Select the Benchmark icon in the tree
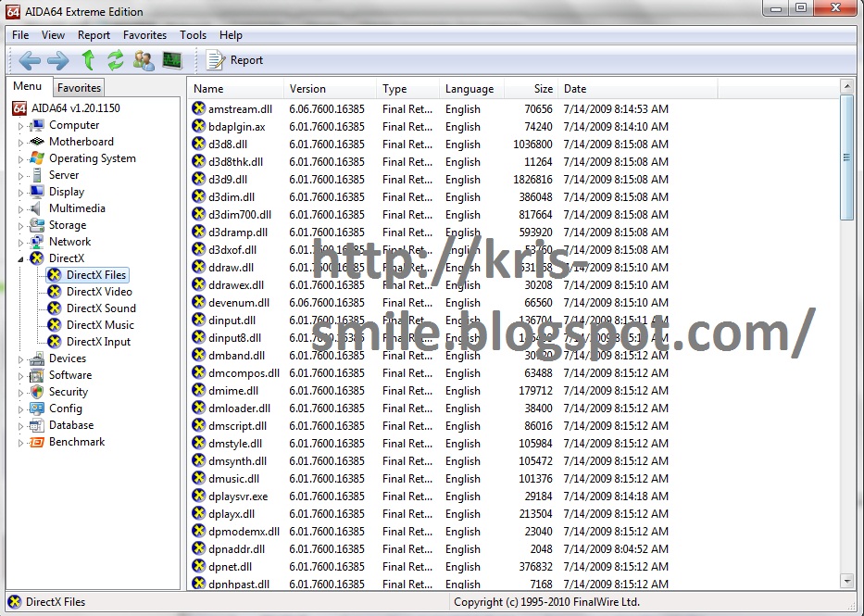Screen dimensions: 864x616 (37, 442)
